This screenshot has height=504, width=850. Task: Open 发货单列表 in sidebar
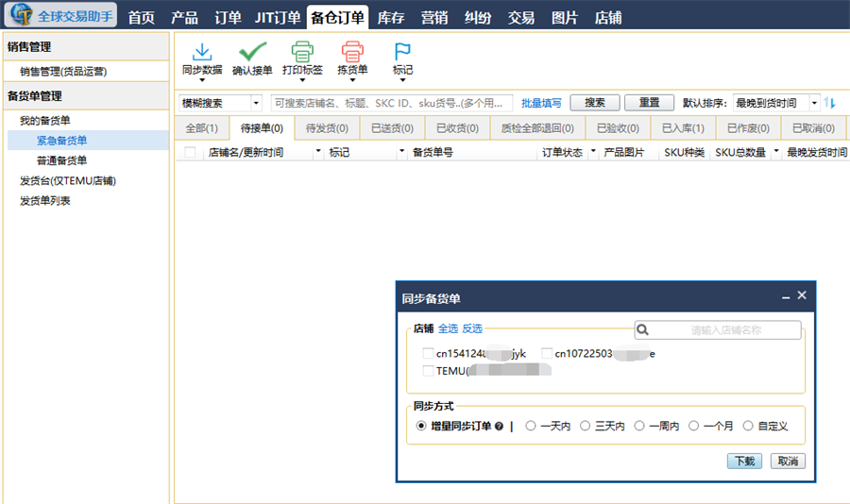45,200
